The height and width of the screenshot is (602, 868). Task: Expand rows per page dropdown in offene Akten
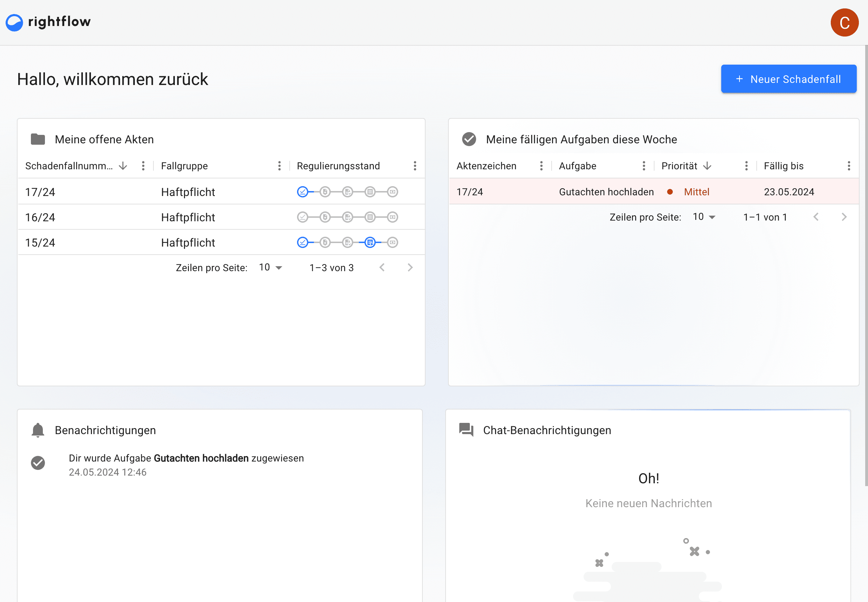click(x=271, y=268)
